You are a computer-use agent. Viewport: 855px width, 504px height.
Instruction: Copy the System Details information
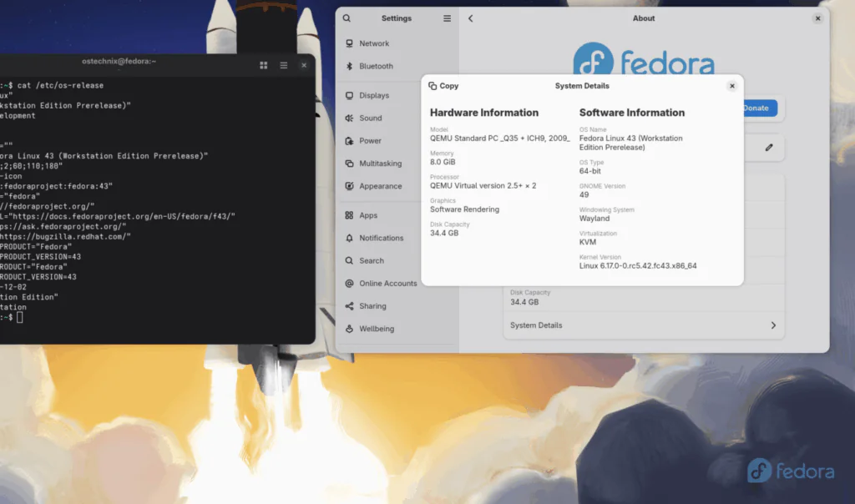coord(443,86)
